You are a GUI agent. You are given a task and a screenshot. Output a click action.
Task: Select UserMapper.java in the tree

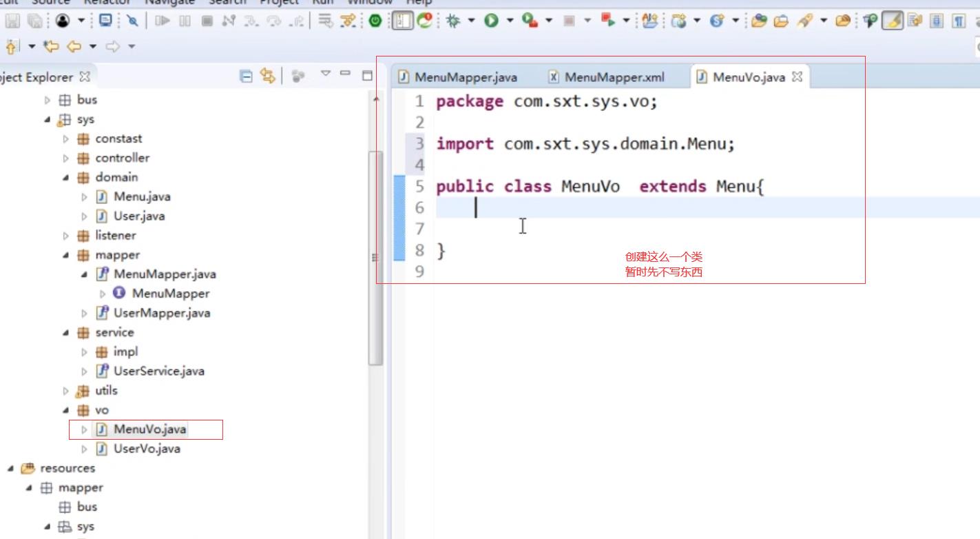tap(162, 313)
